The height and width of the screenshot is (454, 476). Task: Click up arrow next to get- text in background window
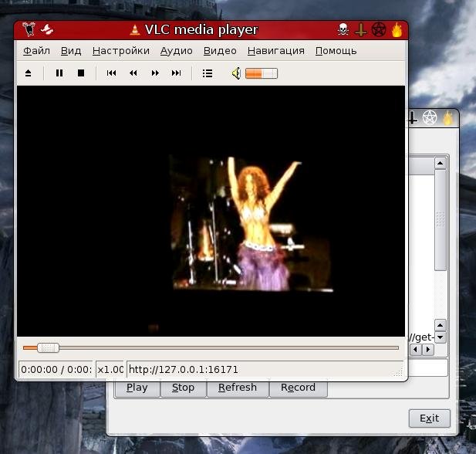[x=441, y=325]
